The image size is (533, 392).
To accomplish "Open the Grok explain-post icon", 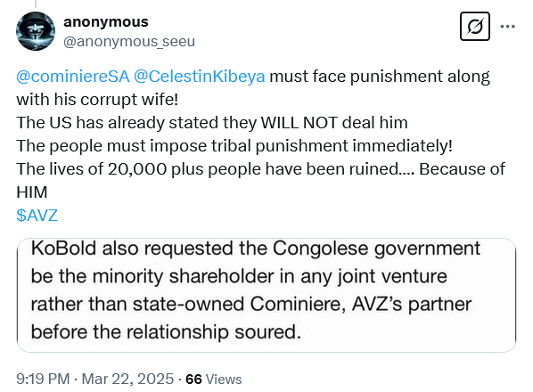I will click(x=474, y=27).
